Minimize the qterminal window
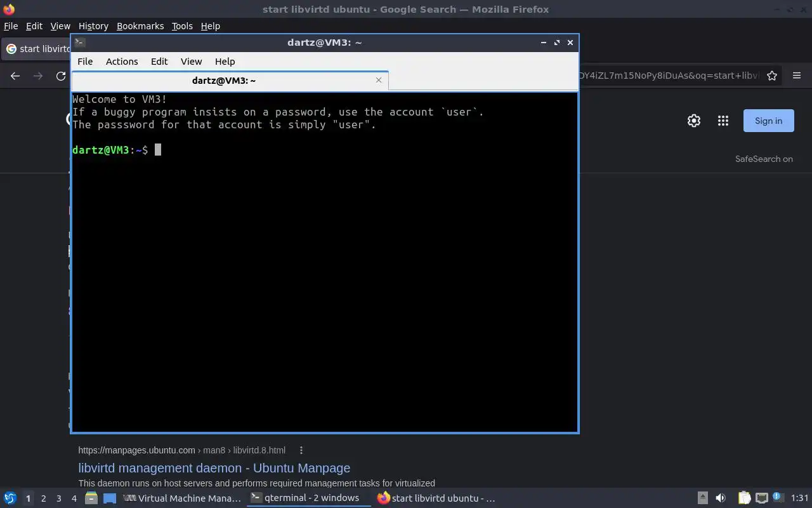812x508 pixels. pos(544,43)
